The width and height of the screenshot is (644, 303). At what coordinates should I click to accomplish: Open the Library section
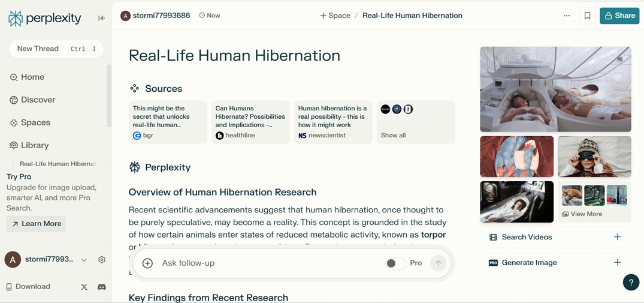coord(29,145)
